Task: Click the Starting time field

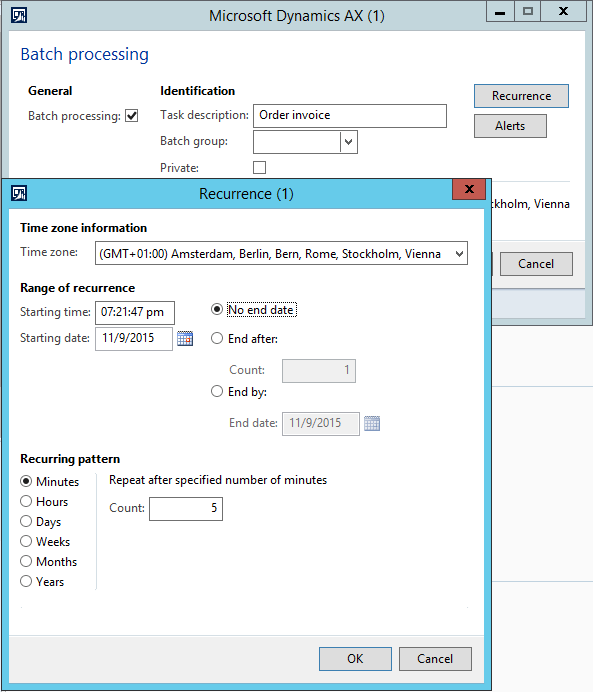Action: (x=135, y=312)
